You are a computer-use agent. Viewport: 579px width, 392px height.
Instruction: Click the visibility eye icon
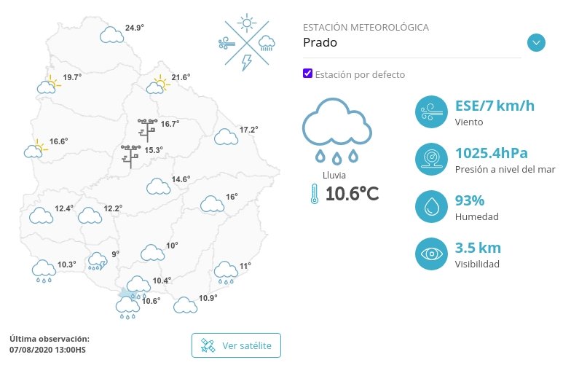click(430, 254)
